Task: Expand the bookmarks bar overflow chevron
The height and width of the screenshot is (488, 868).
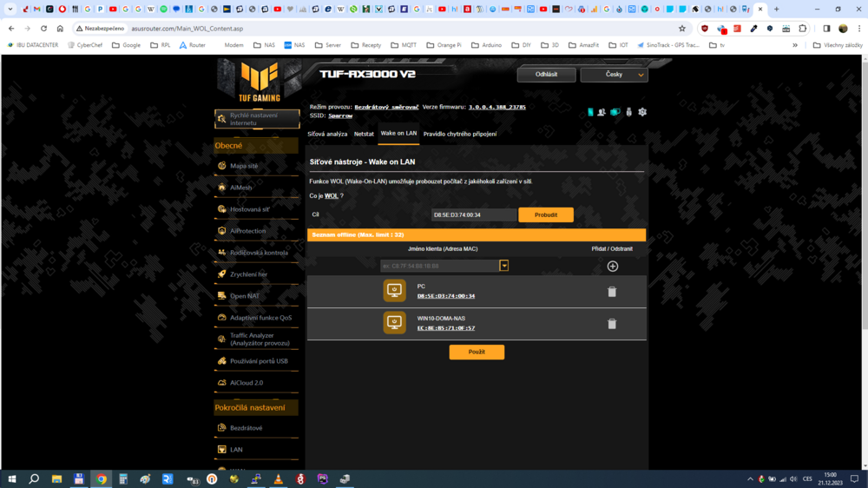Action: (x=795, y=45)
